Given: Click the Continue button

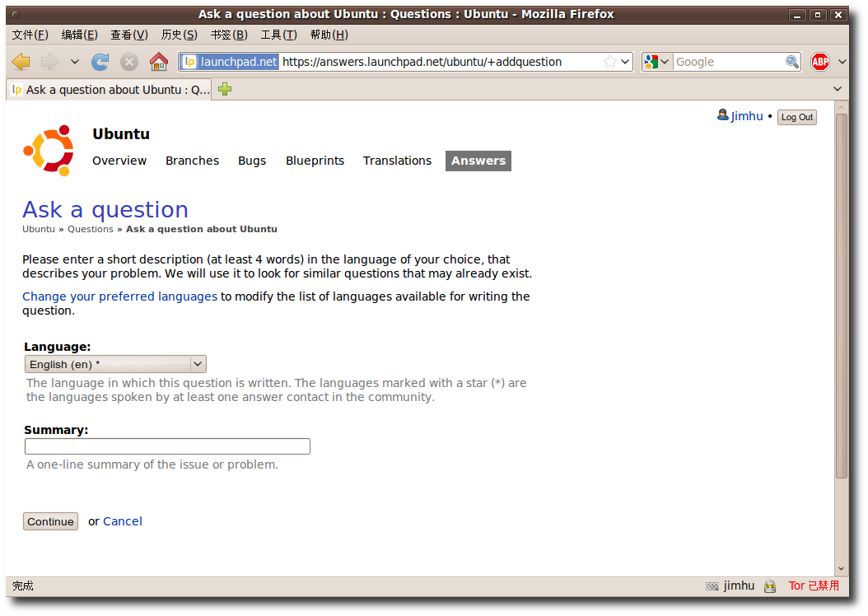Looking at the screenshot, I should pyautogui.click(x=50, y=521).
